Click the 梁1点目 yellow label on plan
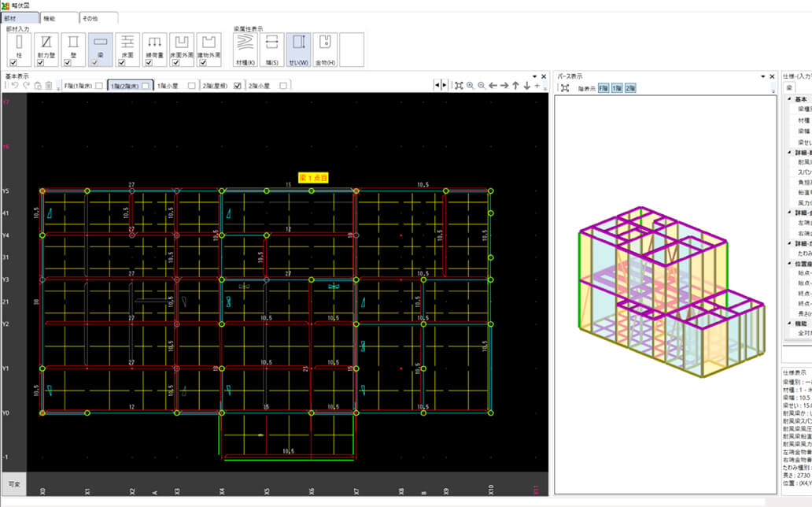The image size is (812, 507). click(313, 179)
